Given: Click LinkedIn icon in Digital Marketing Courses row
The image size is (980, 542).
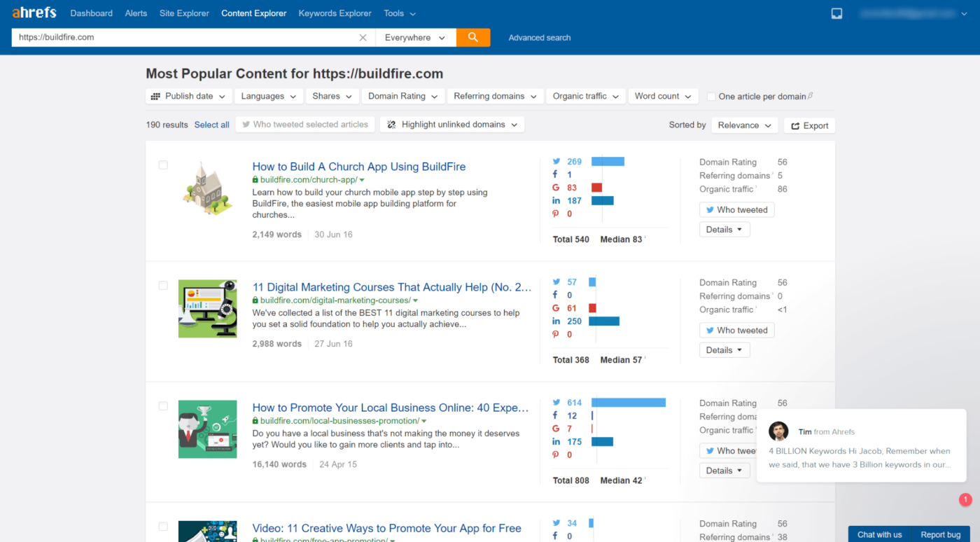Looking at the screenshot, I should tap(556, 321).
